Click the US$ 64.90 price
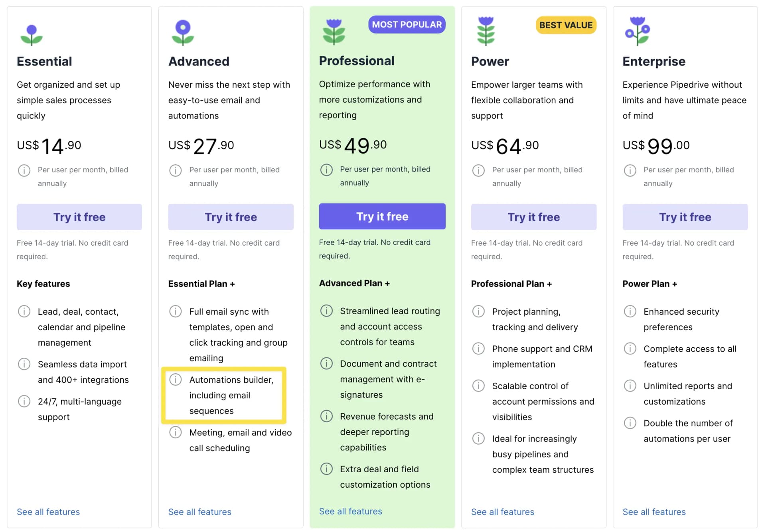 point(505,146)
